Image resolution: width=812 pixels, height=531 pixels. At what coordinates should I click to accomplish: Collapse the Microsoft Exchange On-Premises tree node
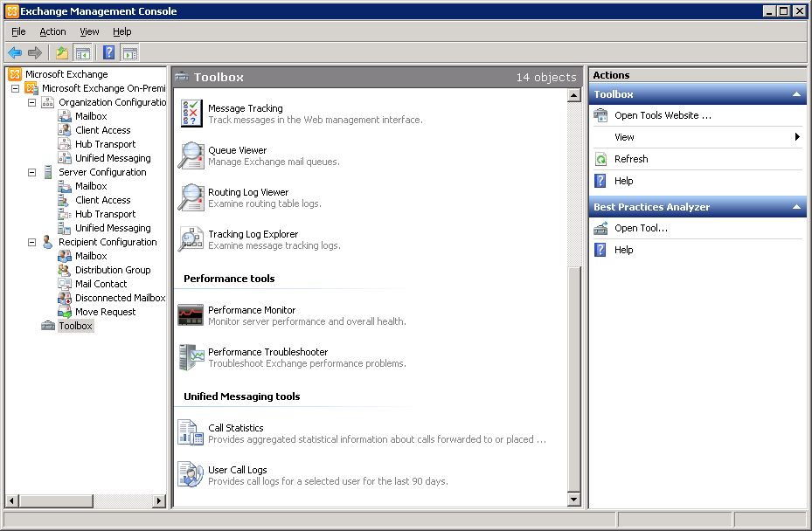pyautogui.click(x=16, y=88)
